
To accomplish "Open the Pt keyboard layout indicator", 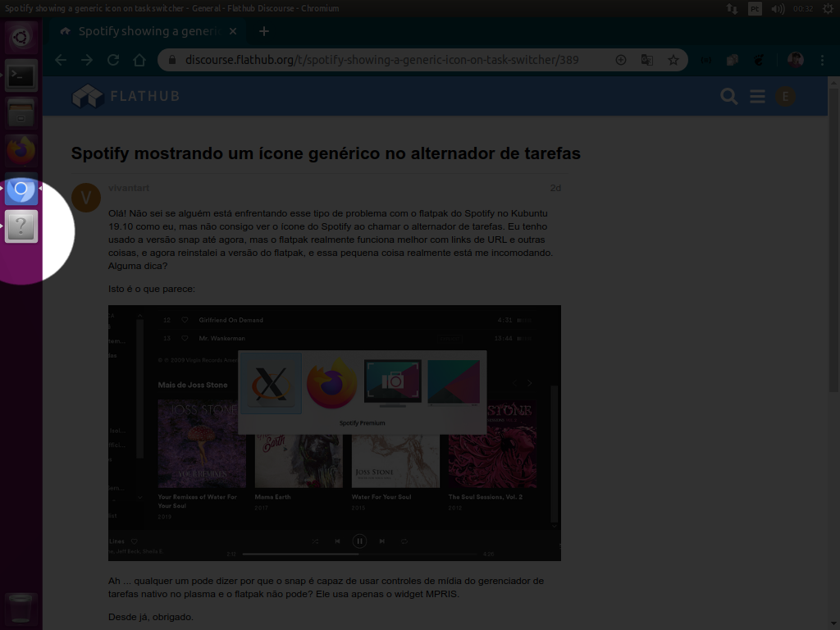I will pyautogui.click(x=755, y=8).
